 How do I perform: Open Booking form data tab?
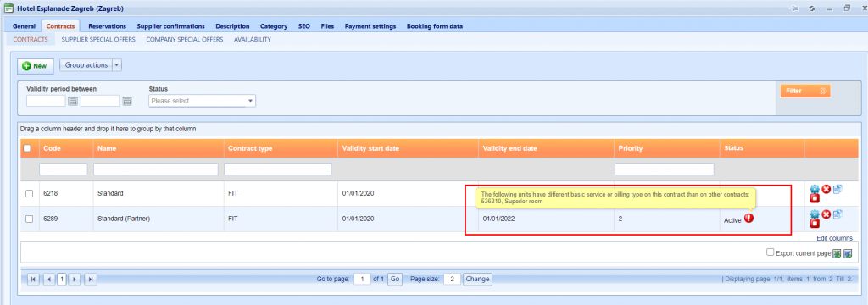[x=435, y=26]
